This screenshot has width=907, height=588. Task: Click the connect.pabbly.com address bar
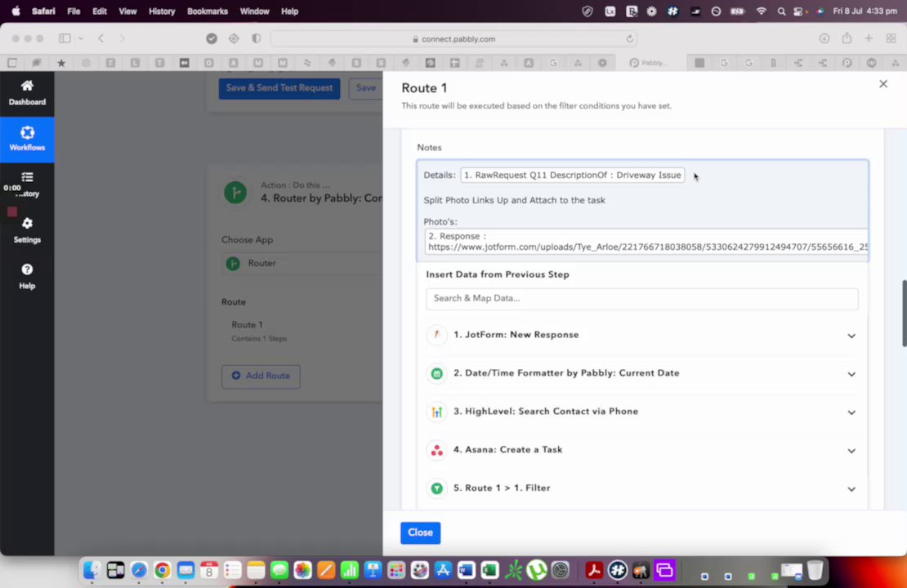[x=454, y=38]
